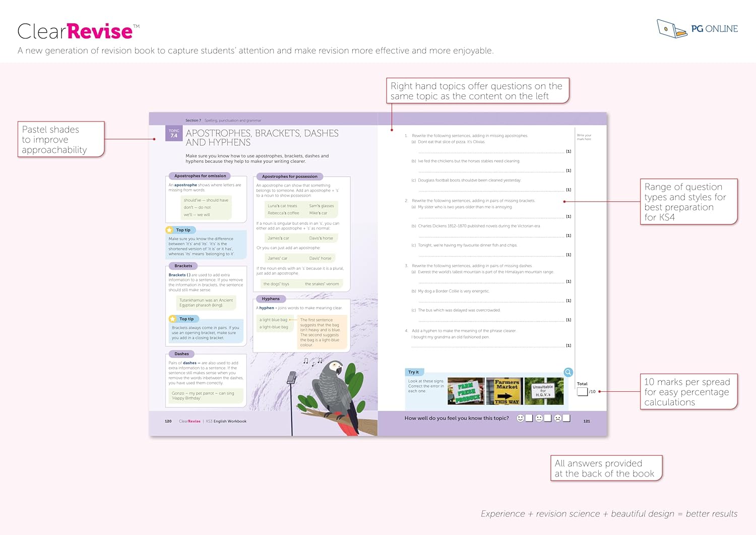Tick the box next to the sad face
The image size is (756, 535).
pyautogui.click(x=566, y=418)
